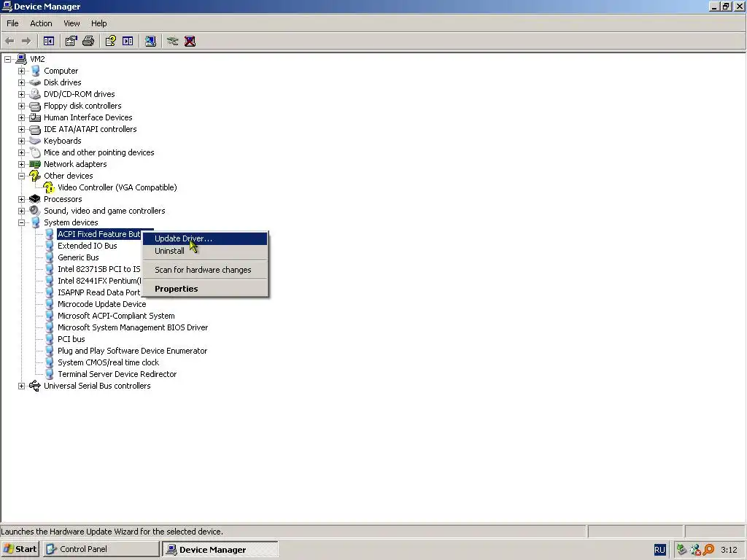Screen dimensions: 747x560
Task: Select PCI bus device
Action: [71, 339]
